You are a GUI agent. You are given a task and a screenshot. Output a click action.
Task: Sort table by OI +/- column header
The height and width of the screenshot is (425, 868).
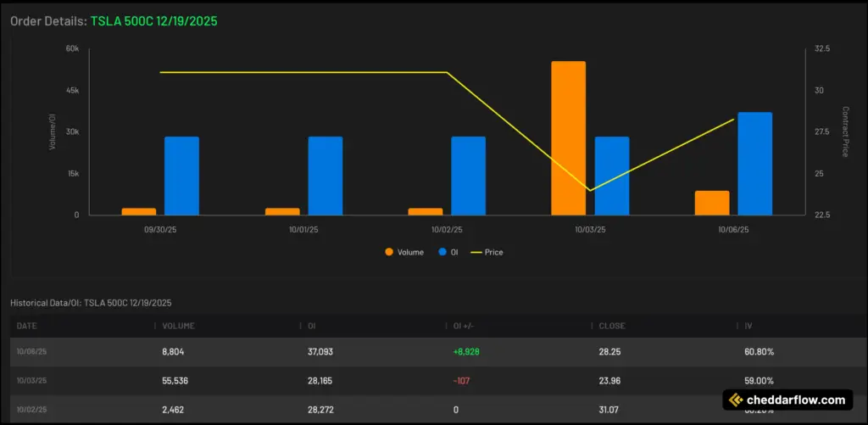[464, 326]
